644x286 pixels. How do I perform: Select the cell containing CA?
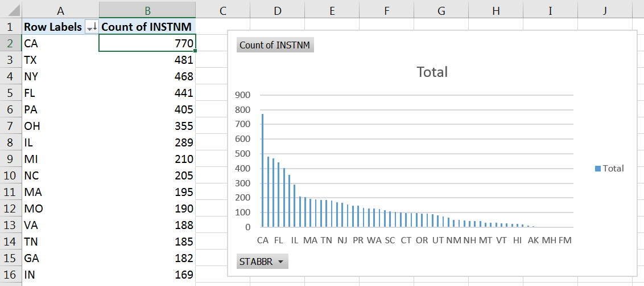[x=60, y=43]
